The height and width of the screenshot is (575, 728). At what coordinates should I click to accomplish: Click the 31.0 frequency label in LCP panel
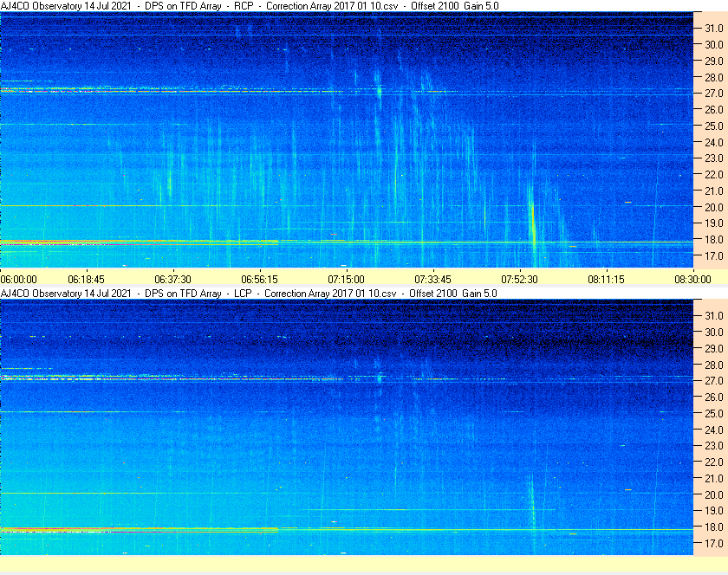(714, 315)
